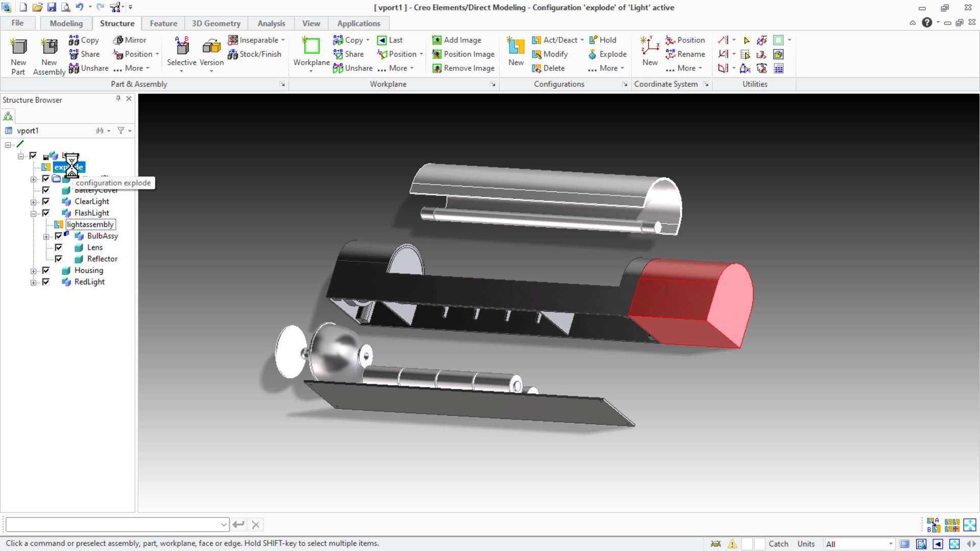Uncheck the Lens part checkbox
This screenshot has height=551, width=980.
pos(59,247)
